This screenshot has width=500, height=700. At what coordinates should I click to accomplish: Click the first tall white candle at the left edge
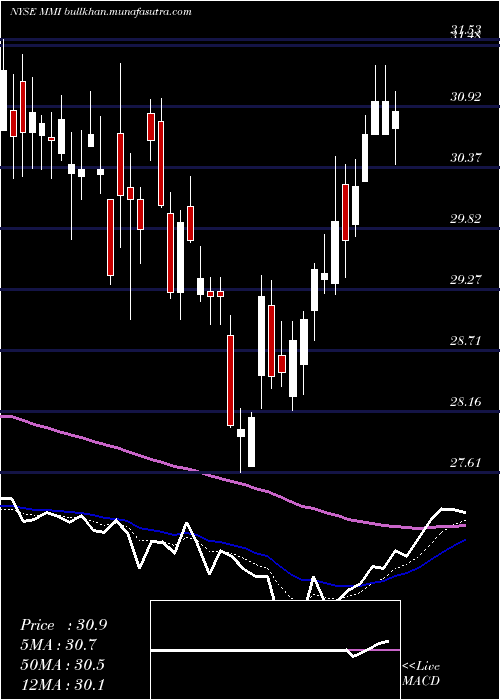4,100
